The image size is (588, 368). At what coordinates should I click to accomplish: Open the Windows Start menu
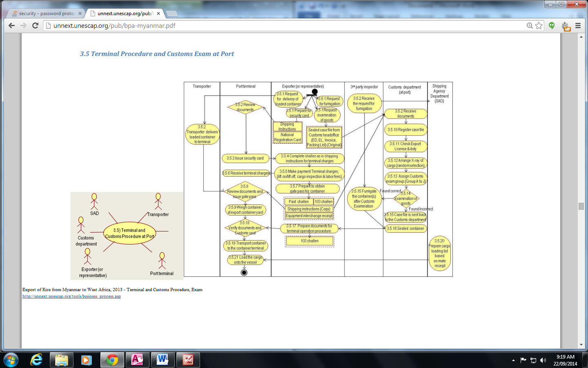pyautogui.click(x=11, y=360)
